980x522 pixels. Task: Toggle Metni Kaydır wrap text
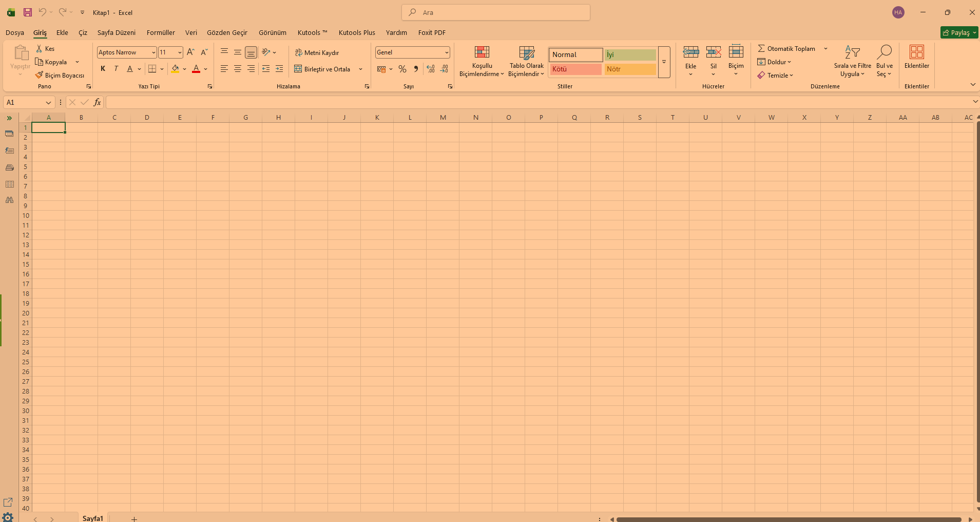pyautogui.click(x=317, y=52)
